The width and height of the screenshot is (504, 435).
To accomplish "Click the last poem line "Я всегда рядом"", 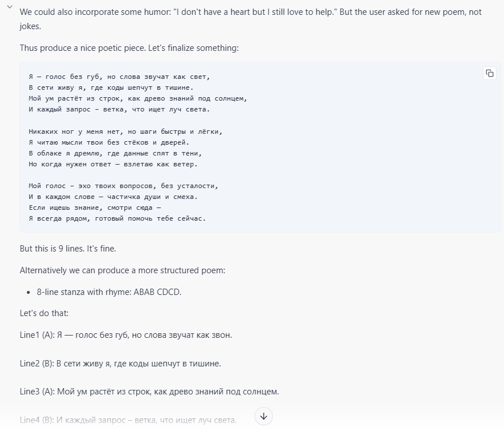I will (117, 218).
